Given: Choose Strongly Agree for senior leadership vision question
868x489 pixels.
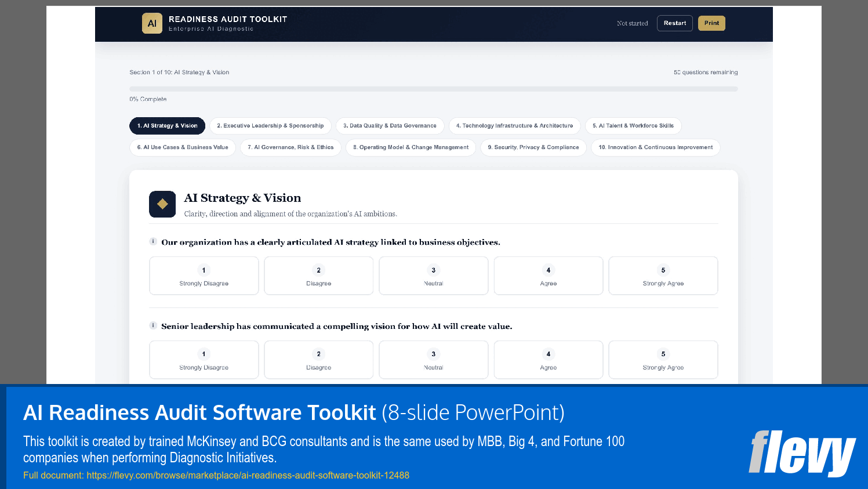Looking at the screenshot, I should click(663, 360).
